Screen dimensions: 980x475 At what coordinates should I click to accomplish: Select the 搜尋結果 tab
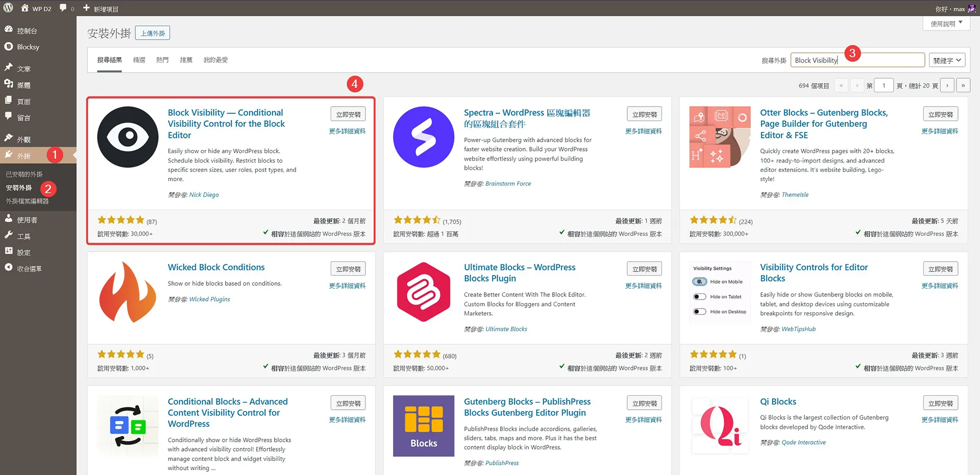pos(110,60)
